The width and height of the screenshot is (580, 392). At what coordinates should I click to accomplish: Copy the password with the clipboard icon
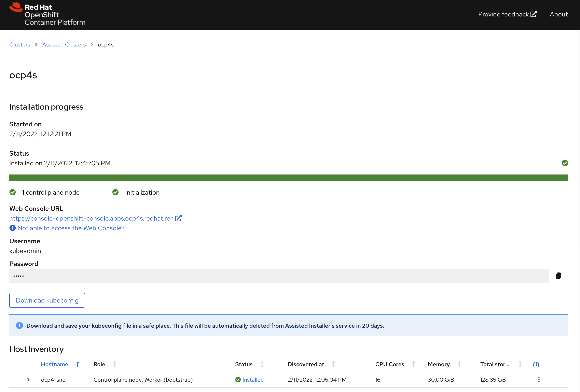(558, 276)
